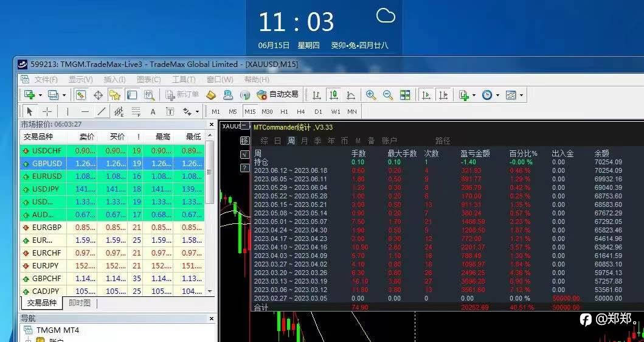644x342 pixels.
Task: Enable chart shift icon
Action: click(x=443, y=95)
